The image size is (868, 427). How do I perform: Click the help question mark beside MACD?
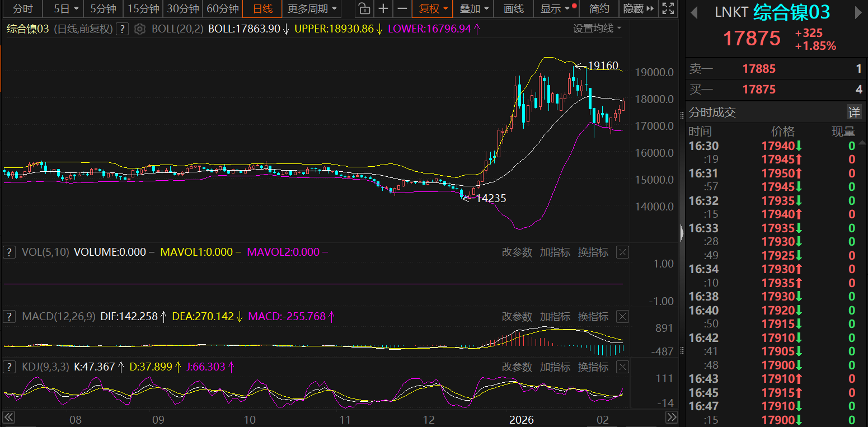(9, 317)
